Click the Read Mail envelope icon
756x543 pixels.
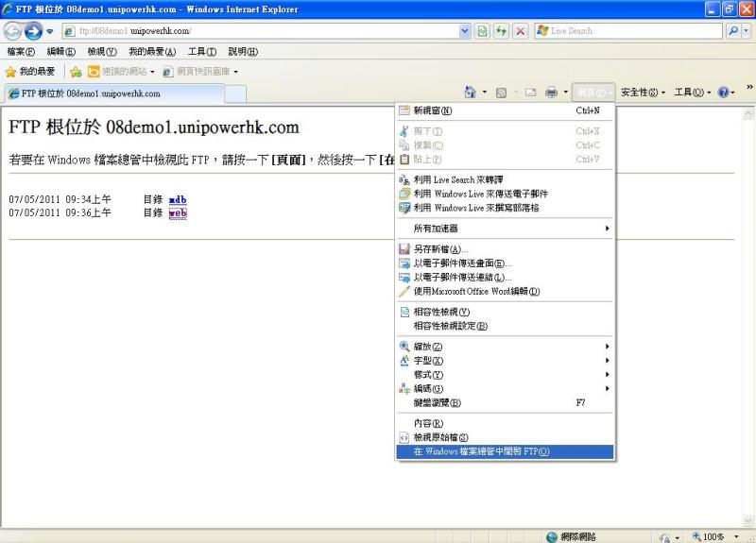point(531,93)
